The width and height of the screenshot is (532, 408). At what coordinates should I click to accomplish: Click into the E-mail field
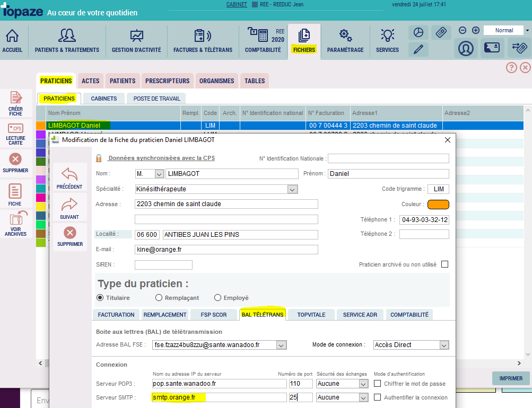pyautogui.click(x=226, y=250)
